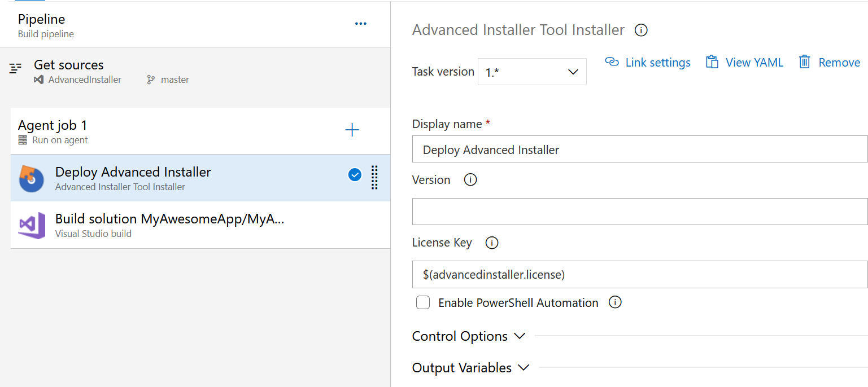Viewport: 868px width, 387px height.
Task: Click the AdvancedInstaller repository name
Action: (85, 80)
